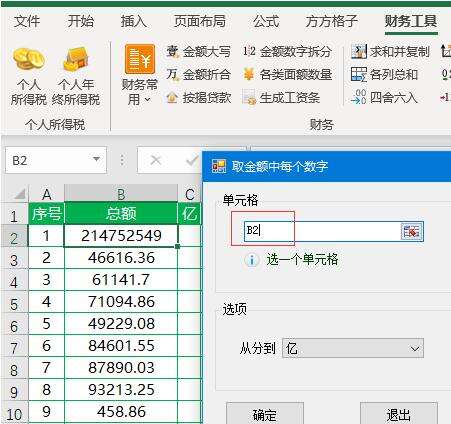Screen dimensions: 451x424
Task: Select the 金额折合 tool
Action: (198, 75)
